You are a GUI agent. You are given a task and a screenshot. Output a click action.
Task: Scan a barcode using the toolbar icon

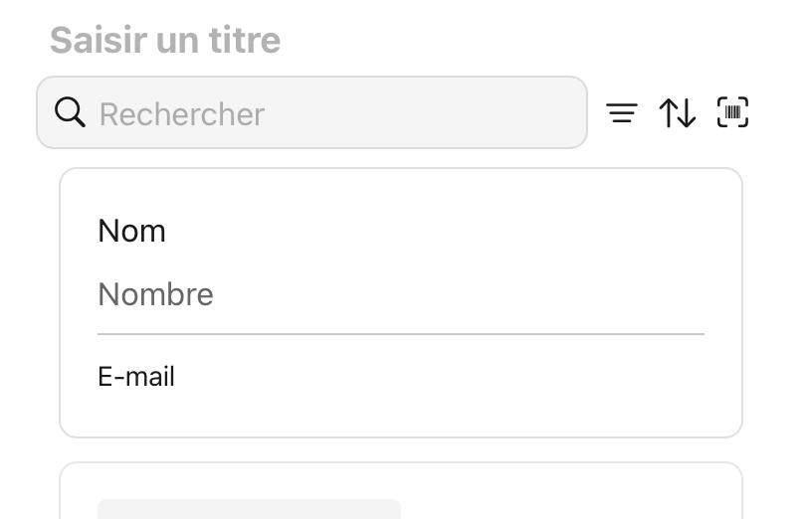pyautogui.click(x=732, y=113)
